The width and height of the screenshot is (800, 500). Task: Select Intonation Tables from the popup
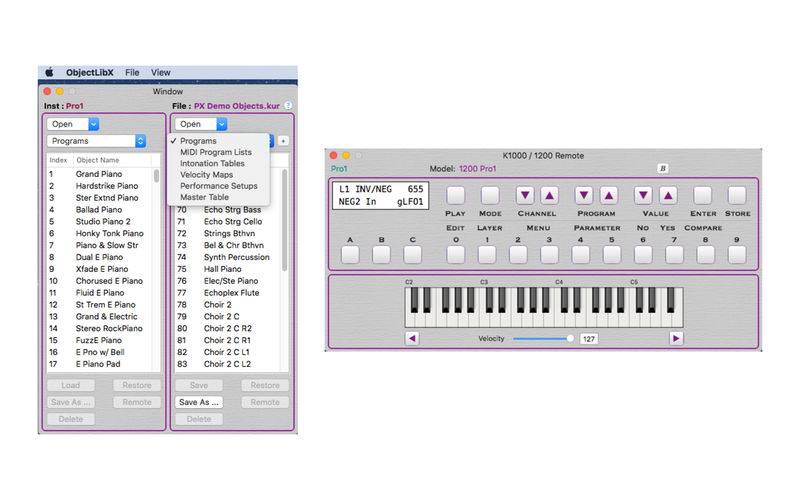(x=218, y=163)
